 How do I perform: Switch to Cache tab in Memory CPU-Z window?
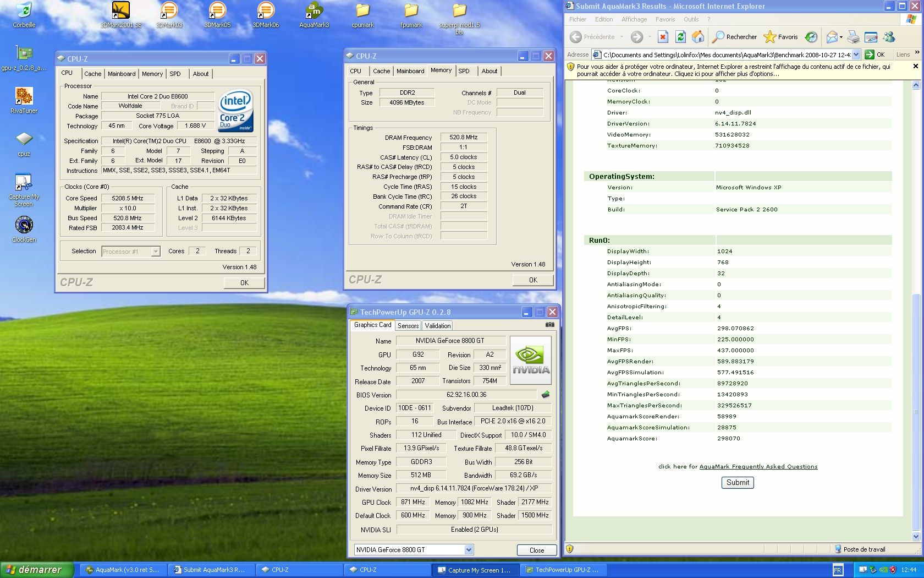pyautogui.click(x=381, y=71)
